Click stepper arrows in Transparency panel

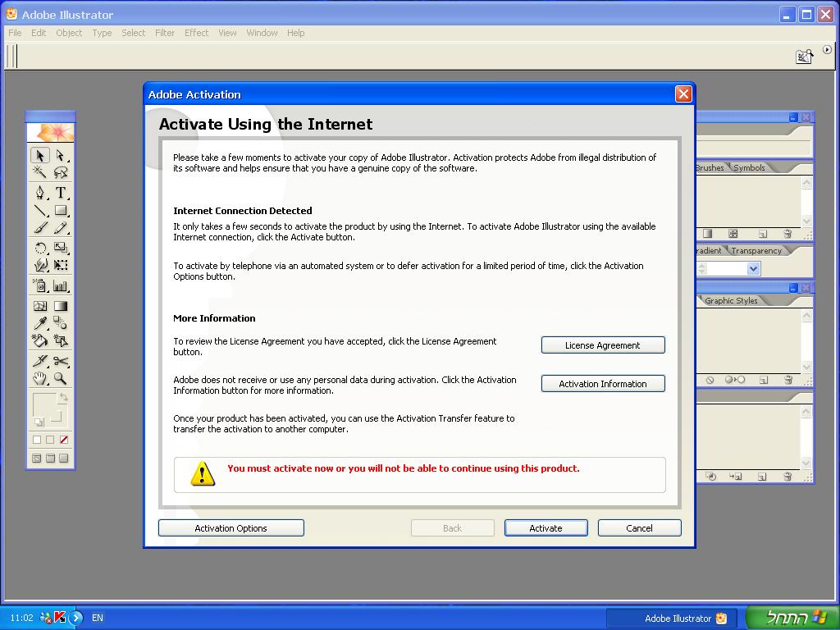702,268
